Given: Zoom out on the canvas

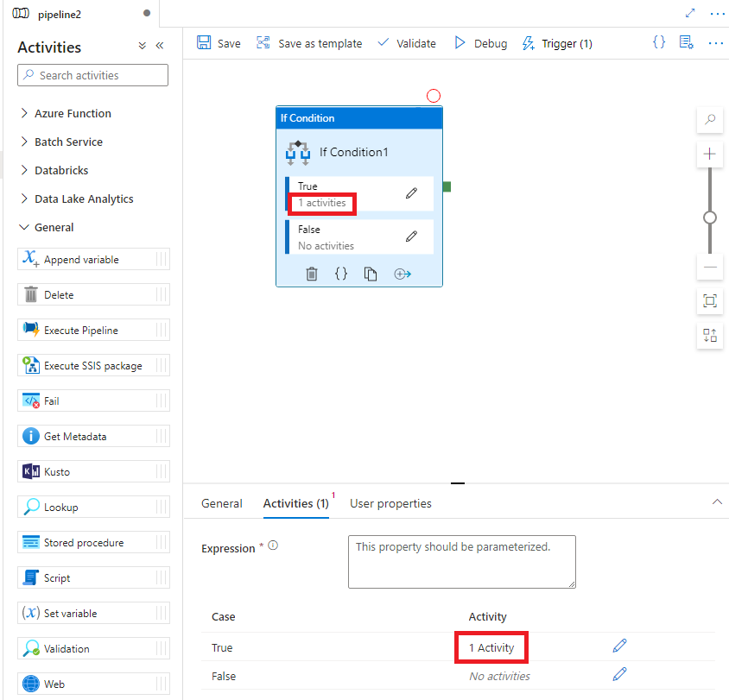Looking at the screenshot, I should (710, 267).
